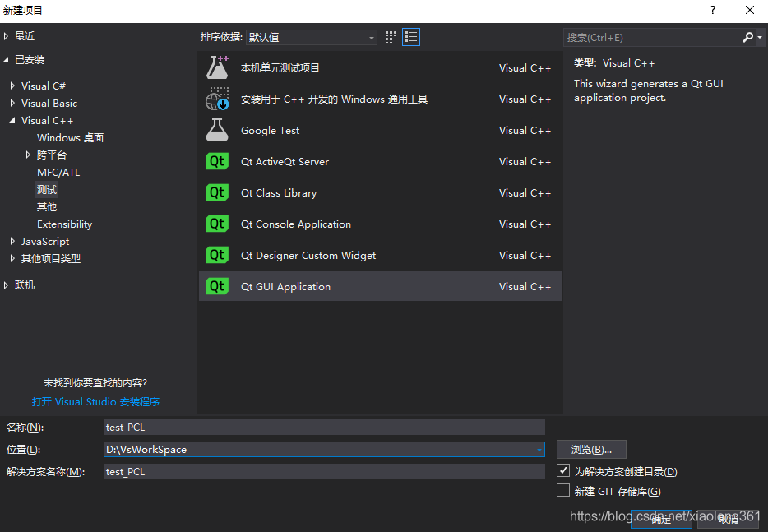The width and height of the screenshot is (768, 532).
Task: Click the Windows universal tools install globe icon
Action: point(217,99)
